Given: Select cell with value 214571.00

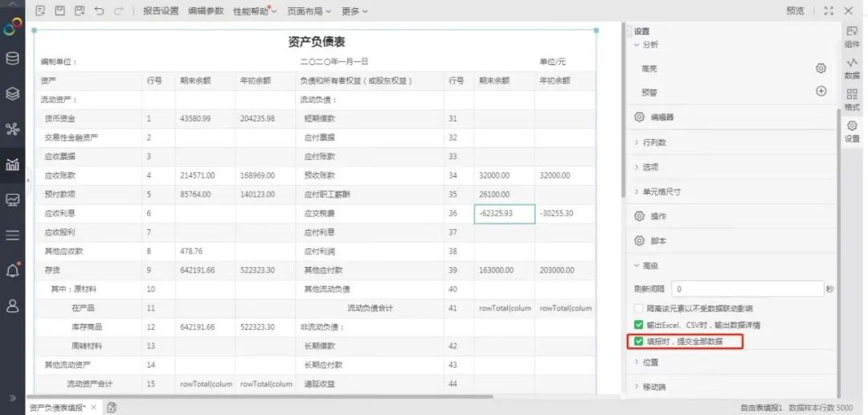Looking at the screenshot, I should point(206,175).
